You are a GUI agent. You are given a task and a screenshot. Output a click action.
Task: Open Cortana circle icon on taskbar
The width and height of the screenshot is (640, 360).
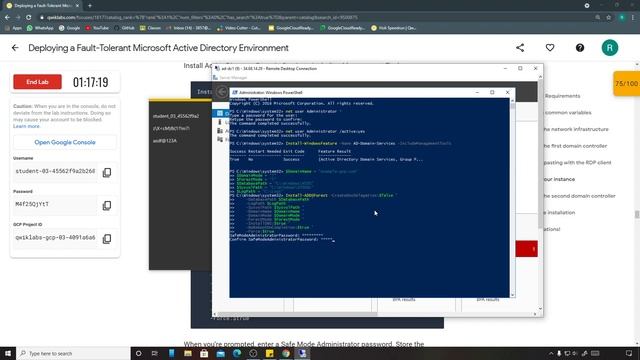click(x=138, y=353)
